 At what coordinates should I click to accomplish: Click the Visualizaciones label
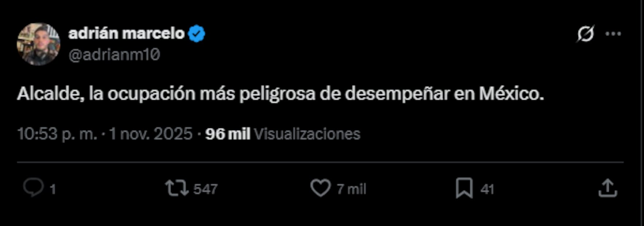click(x=307, y=134)
